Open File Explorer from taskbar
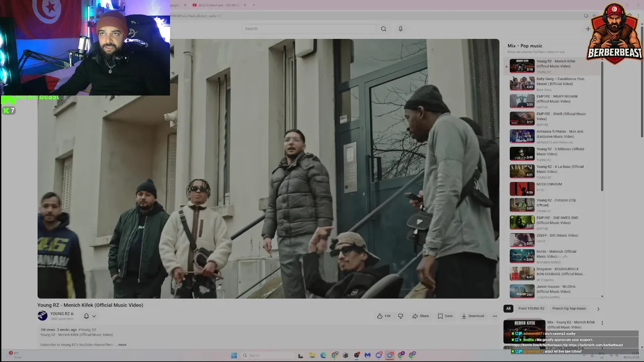This screenshot has width=644, height=362. tap(312, 355)
